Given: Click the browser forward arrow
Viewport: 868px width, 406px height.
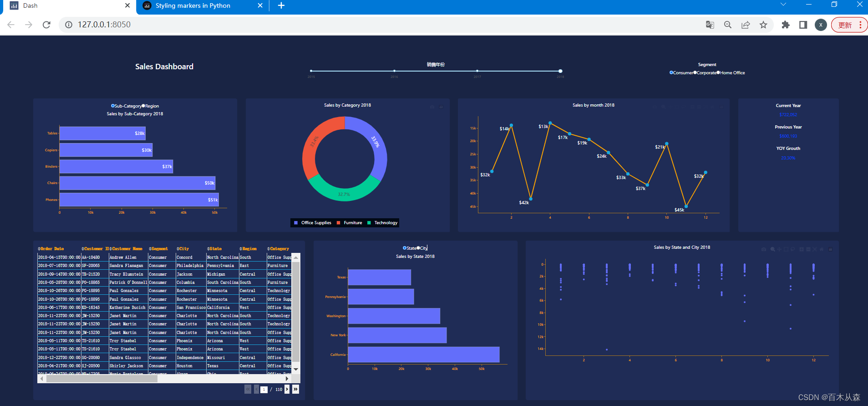Looking at the screenshot, I should (x=29, y=25).
